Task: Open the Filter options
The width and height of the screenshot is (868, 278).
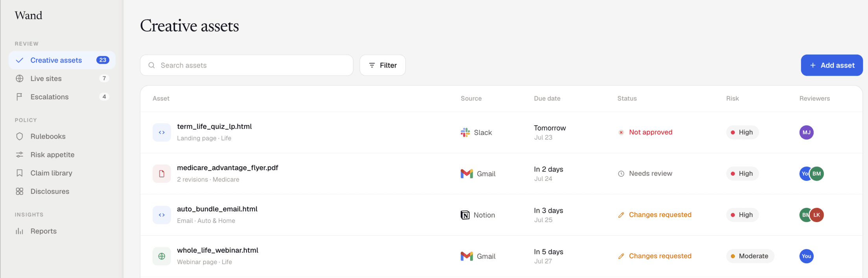Action: (383, 65)
